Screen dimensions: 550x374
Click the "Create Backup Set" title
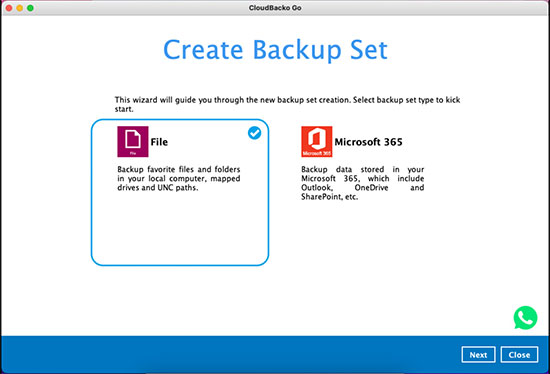tap(275, 50)
